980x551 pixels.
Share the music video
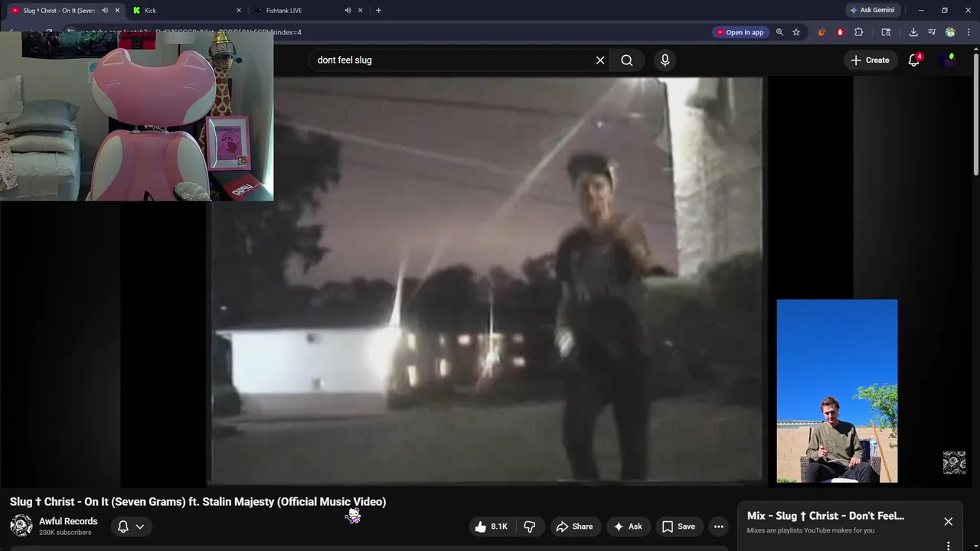[x=574, y=527]
